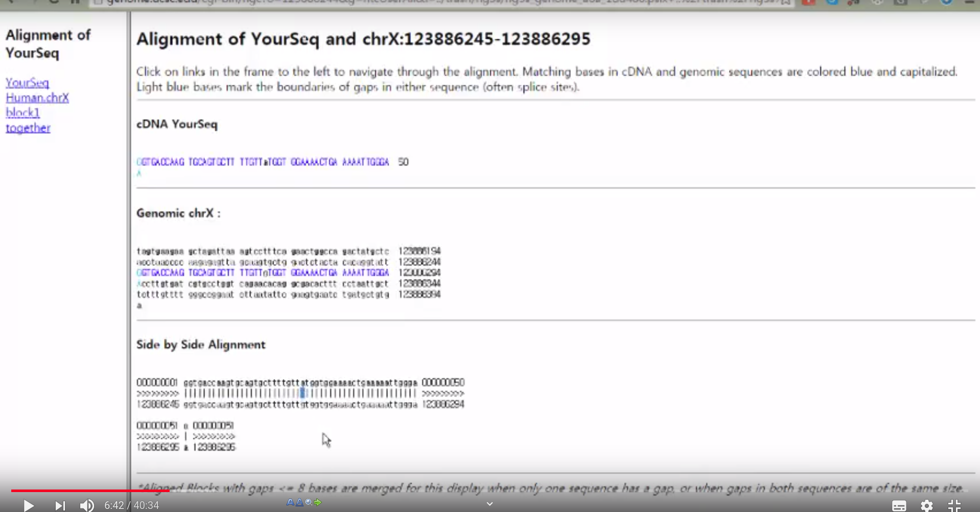
Task: Mute the video volume speaker icon
Action: pyautogui.click(x=87, y=505)
